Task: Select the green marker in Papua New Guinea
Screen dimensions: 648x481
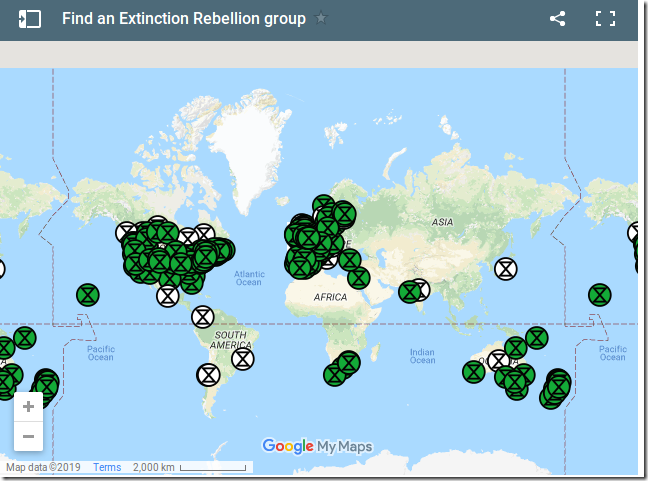Action: click(537, 338)
